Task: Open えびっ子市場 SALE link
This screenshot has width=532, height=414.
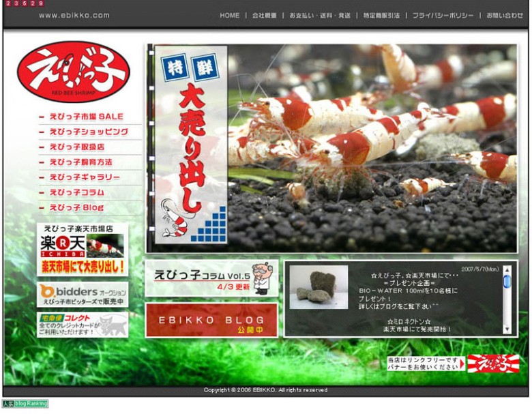Action: click(86, 117)
